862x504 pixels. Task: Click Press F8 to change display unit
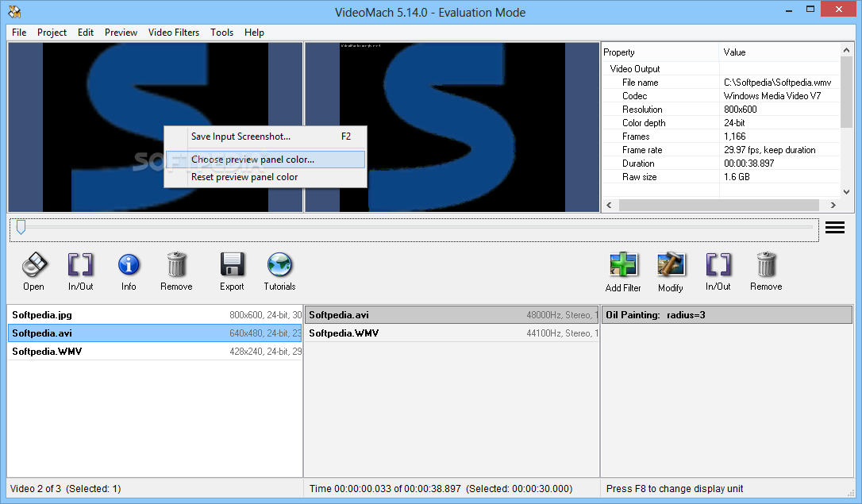click(675, 489)
